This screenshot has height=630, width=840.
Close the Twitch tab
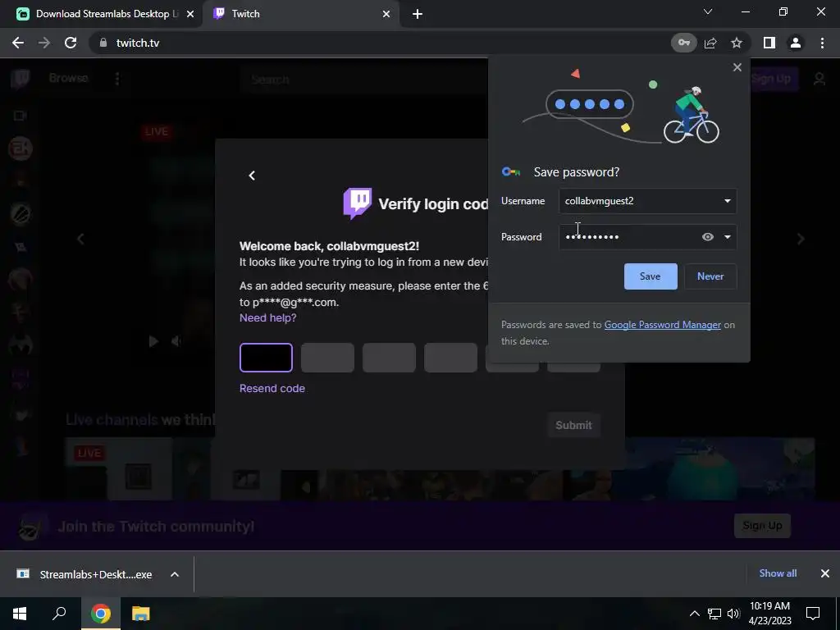tap(386, 14)
